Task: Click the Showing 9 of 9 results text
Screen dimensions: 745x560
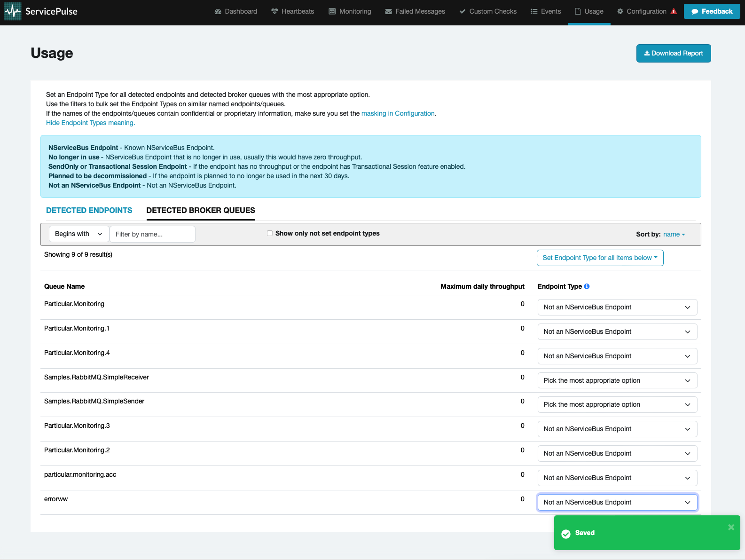Action: tap(78, 254)
